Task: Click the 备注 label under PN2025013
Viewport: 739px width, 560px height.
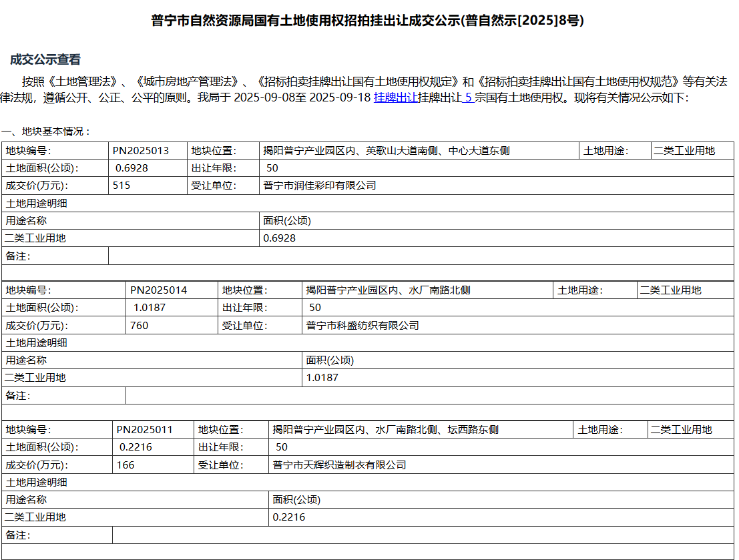Action: (18, 256)
